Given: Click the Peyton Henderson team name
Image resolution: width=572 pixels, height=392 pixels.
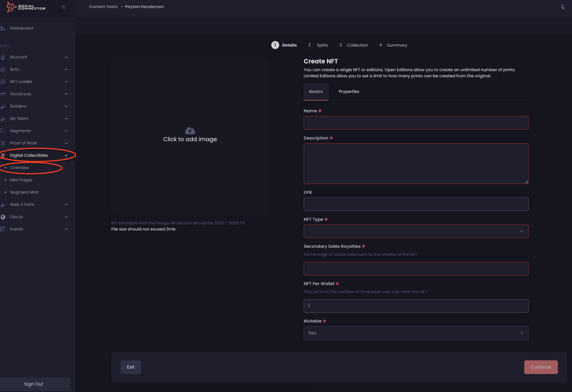Looking at the screenshot, I should coord(144,7).
